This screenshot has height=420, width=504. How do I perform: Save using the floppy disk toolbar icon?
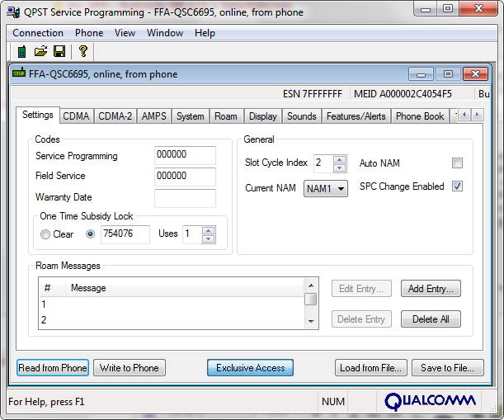click(x=59, y=51)
